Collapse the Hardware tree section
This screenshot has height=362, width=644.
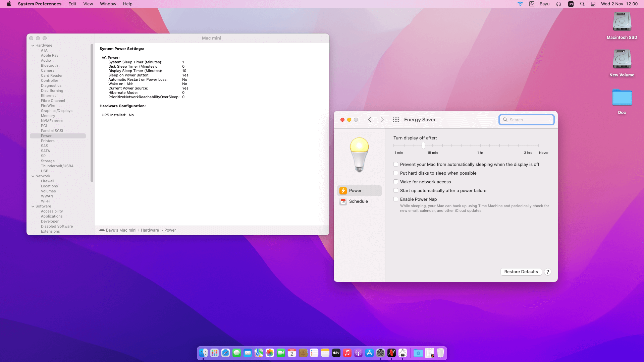point(33,46)
